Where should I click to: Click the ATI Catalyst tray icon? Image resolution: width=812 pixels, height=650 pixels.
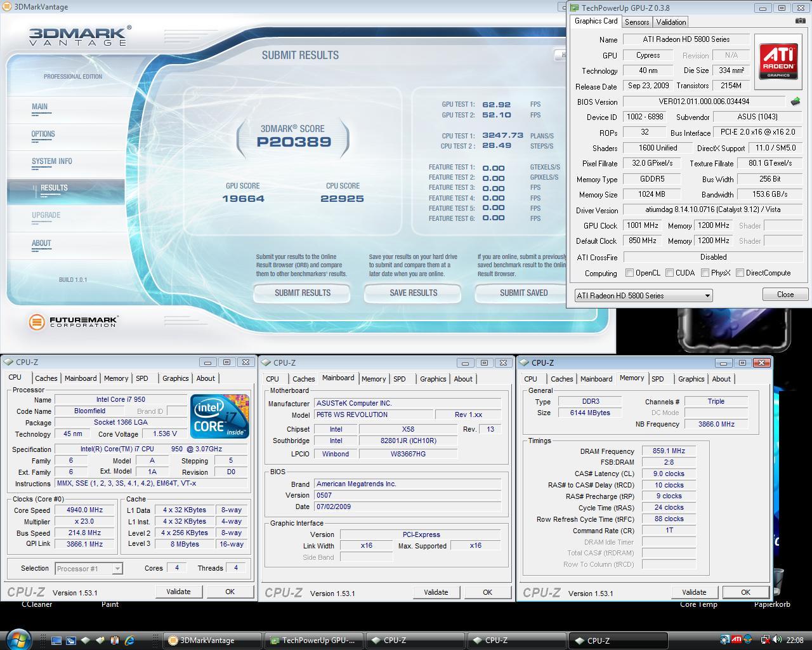pos(737,640)
